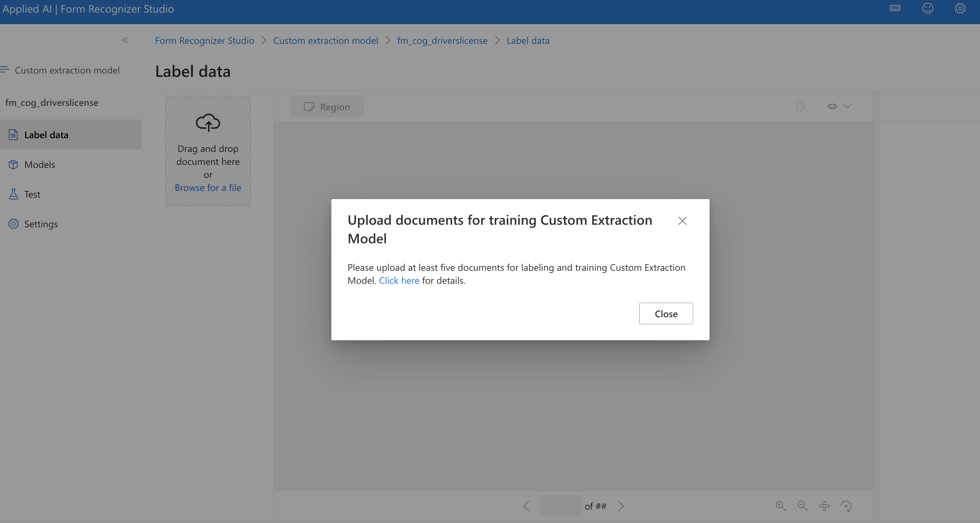Go to the previous page arrow
This screenshot has height=523, width=980.
[526, 506]
